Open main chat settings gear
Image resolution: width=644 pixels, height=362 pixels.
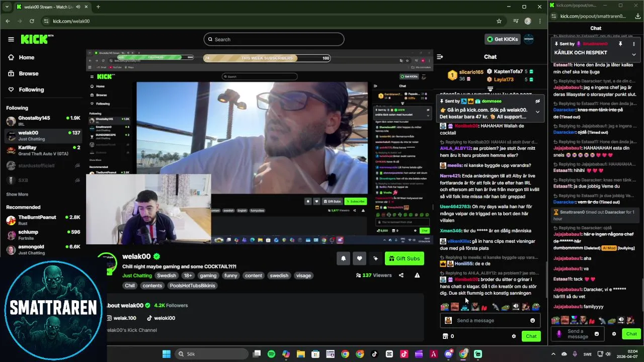point(514,336)
